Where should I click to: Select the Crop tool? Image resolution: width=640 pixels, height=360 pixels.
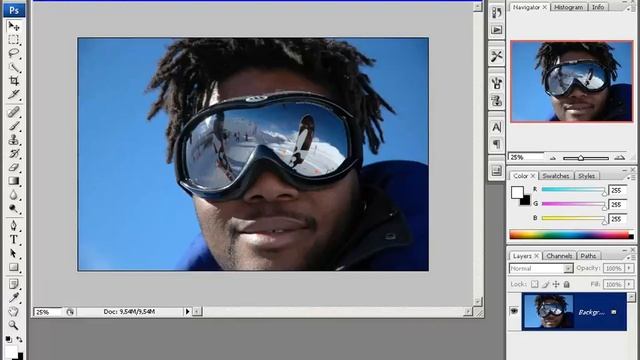[13, 80]
